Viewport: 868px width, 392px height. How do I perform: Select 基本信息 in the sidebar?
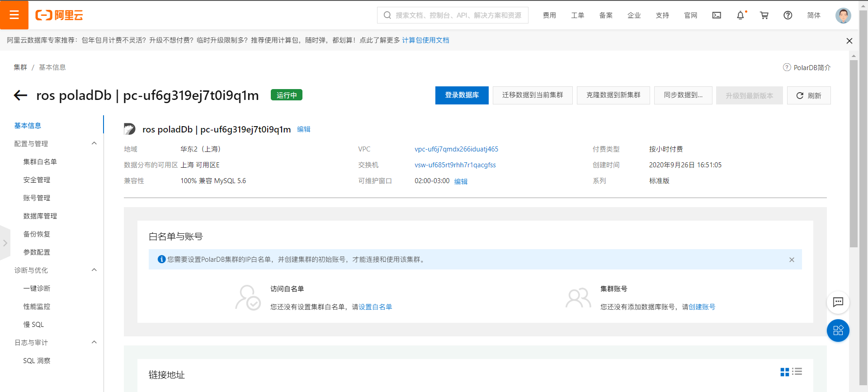pos(28,125)
